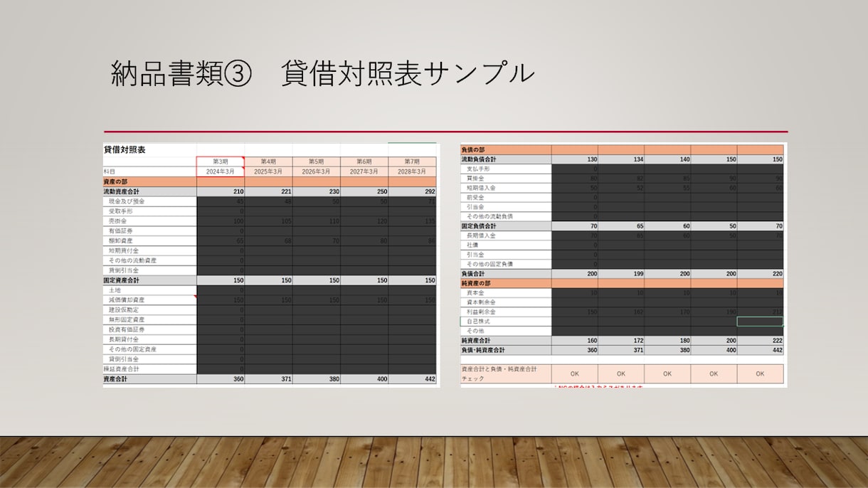Select the その他の固定負債 row label
The image size is (868, 488).
[506, 264]
